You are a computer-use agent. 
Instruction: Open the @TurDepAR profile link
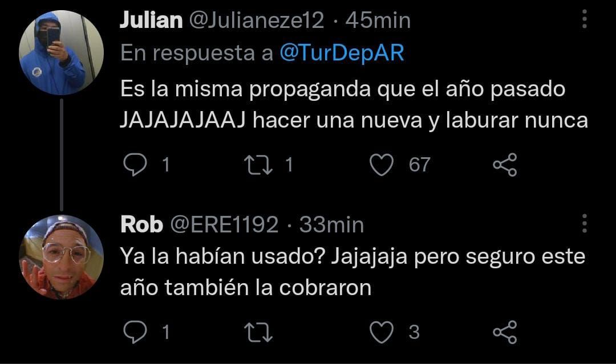[342, 53]
